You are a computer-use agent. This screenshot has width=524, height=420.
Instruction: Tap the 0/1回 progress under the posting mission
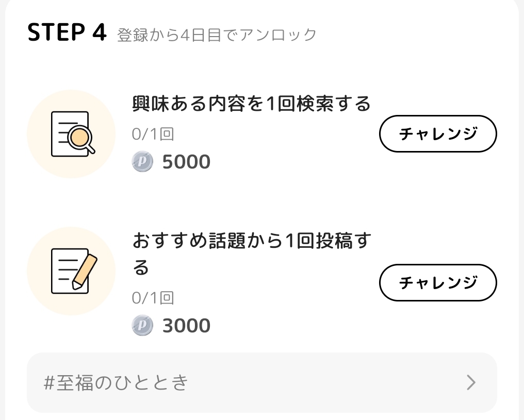pyautogui.click(x=153, y=298)
